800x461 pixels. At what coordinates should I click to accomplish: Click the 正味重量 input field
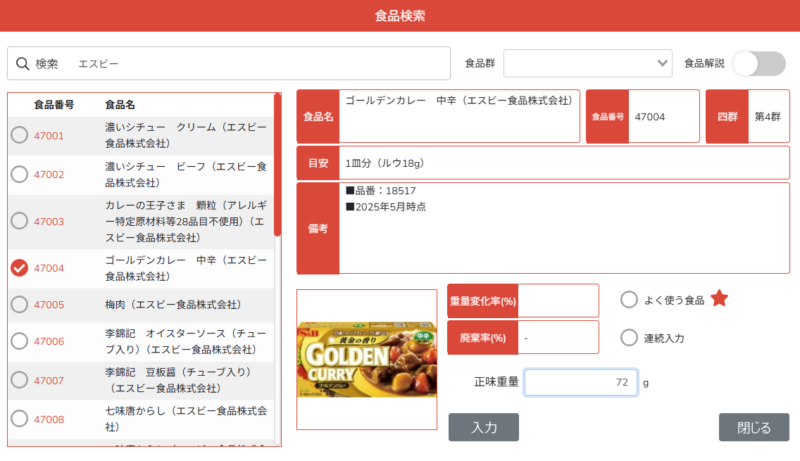[x=580, y=382]
